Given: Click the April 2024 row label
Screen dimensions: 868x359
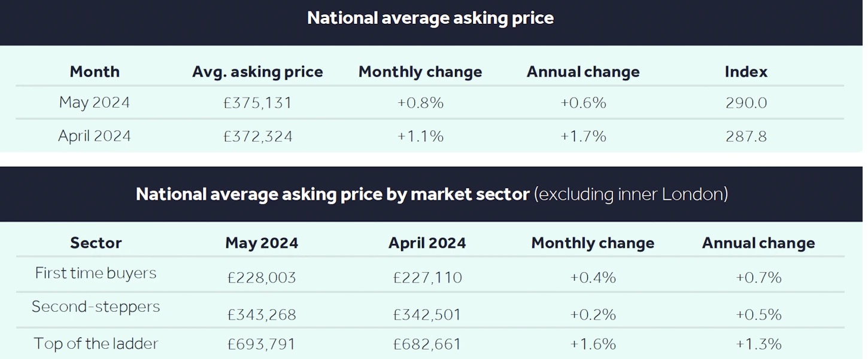Looking at the screenshot, I should (95, 136).
